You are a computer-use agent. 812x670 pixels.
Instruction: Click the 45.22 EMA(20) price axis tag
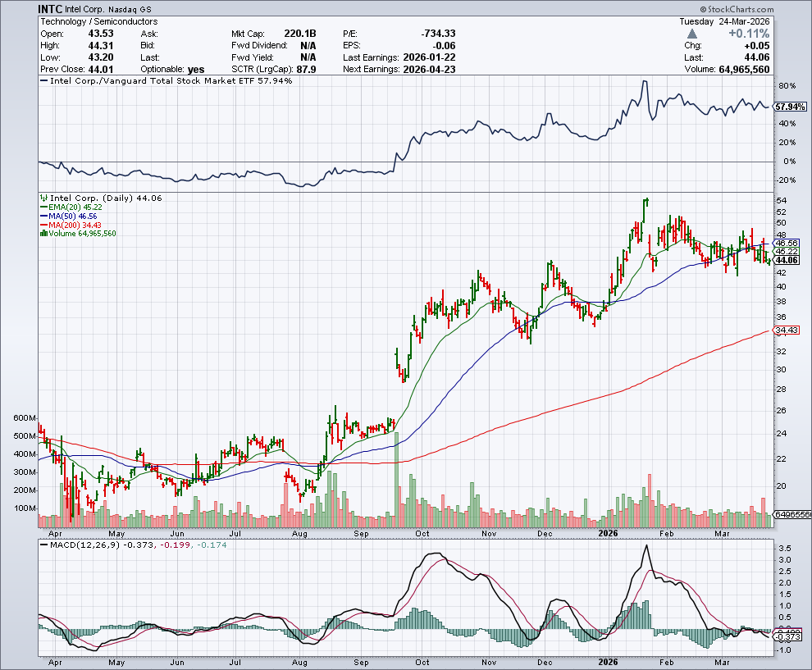[x=787, y=251]
